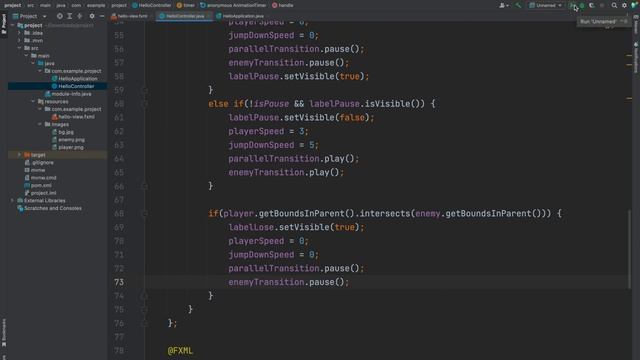This screenshot has height=360, width=640.
Task: Expand the target folder
Action: point(19,155)
